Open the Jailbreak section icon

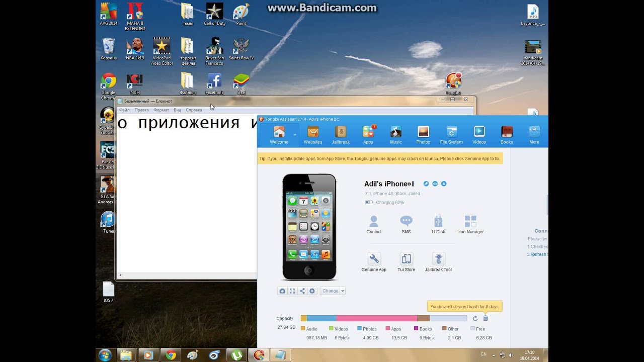click(341, 135)
